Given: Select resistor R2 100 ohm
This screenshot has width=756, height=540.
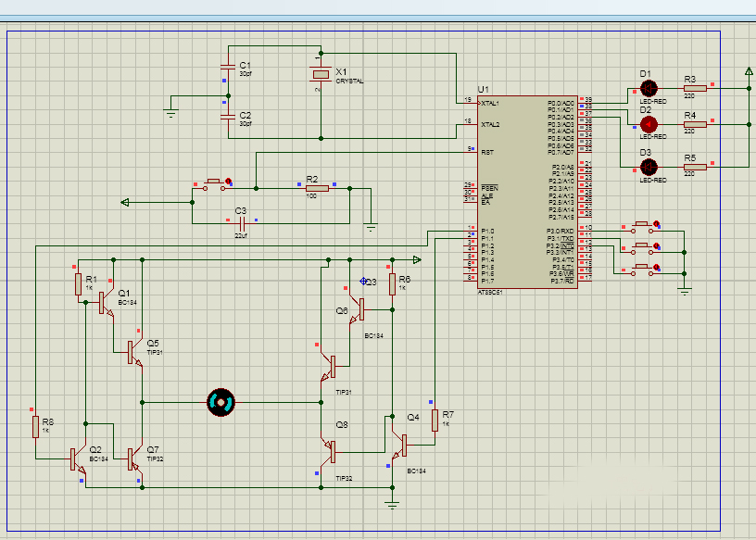Looking at the screenshot, I should (317, 189).
